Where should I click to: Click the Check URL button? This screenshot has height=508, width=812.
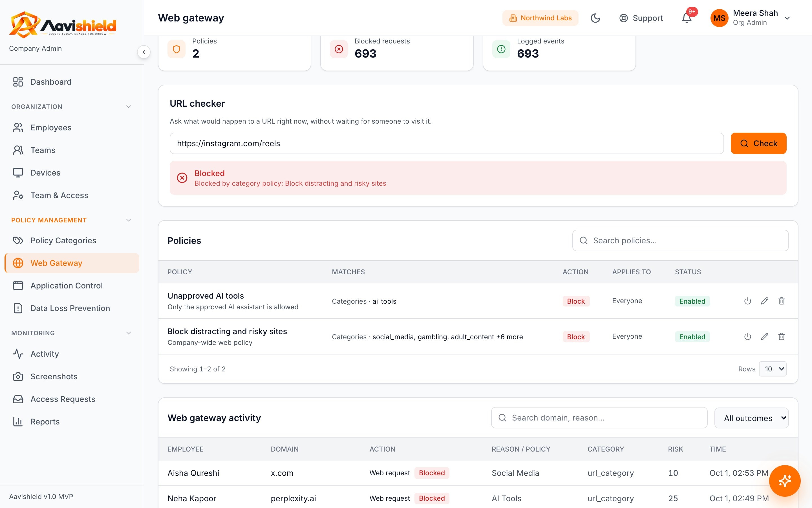(758, 143)
